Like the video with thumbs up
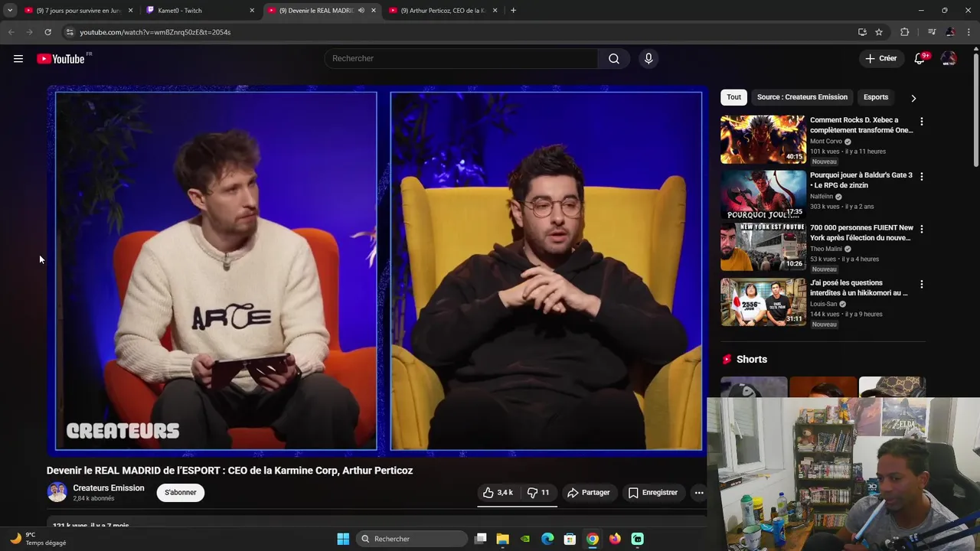 pos(498,493)
